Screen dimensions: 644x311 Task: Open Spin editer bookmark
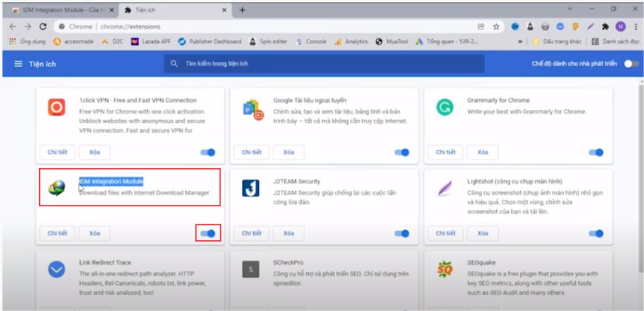268,42
